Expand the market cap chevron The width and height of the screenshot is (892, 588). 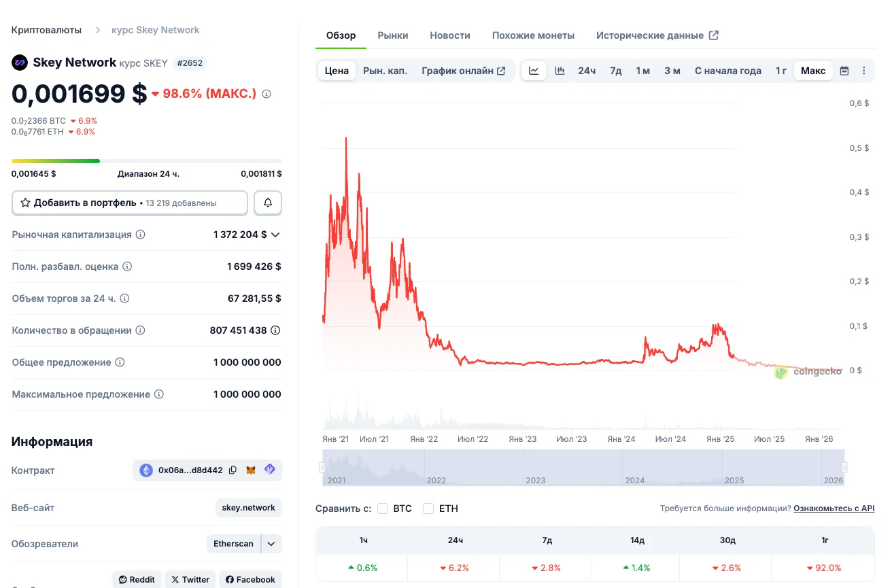(x=275, y=235)
